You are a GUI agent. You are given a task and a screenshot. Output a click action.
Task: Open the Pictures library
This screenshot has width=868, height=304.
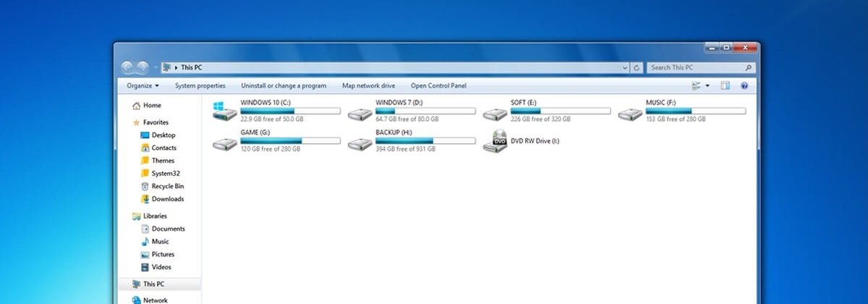(x=158, y=255)
